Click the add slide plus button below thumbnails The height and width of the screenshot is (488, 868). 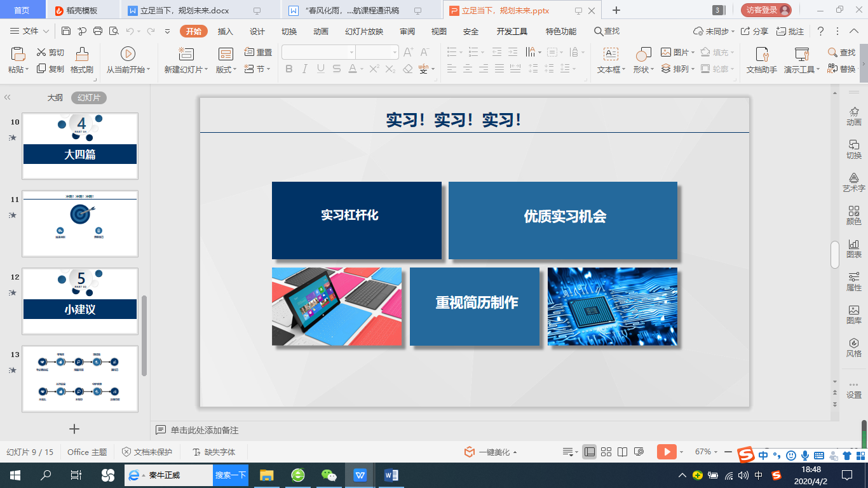pyautogui.click(x=74, y=429)
